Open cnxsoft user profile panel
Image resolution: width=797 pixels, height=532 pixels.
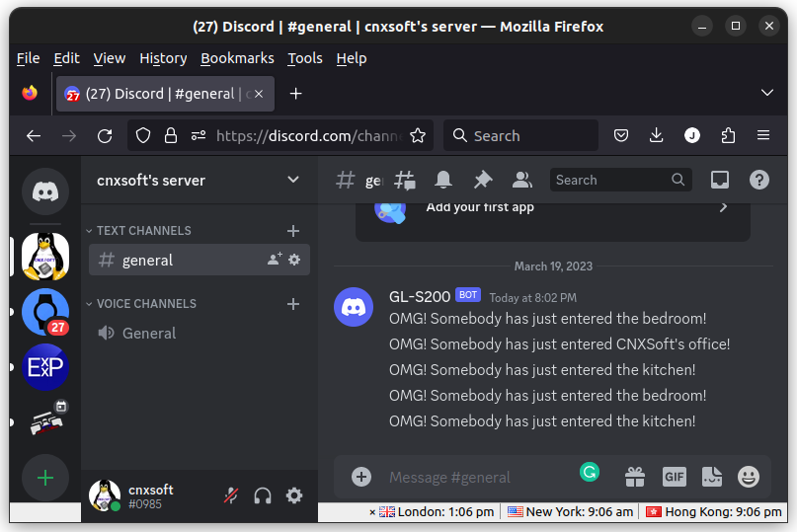tap(131, 495)
